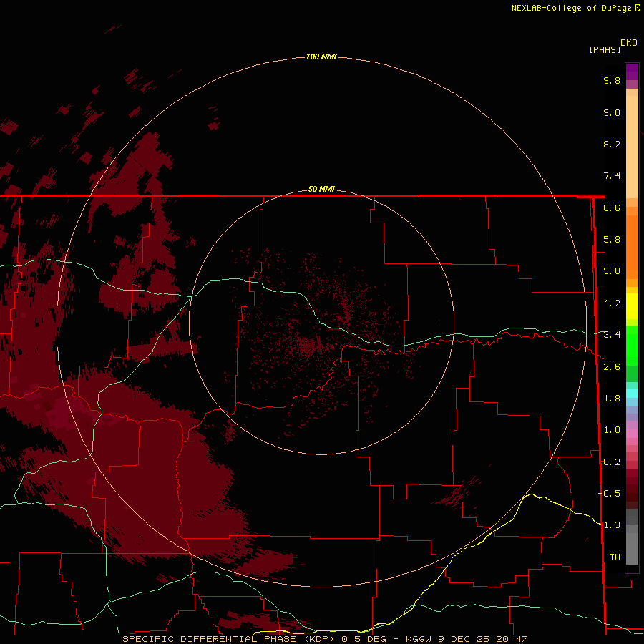Select the 8.2 legend value
This screenshot has width=644, height=644.
(612, 144)
